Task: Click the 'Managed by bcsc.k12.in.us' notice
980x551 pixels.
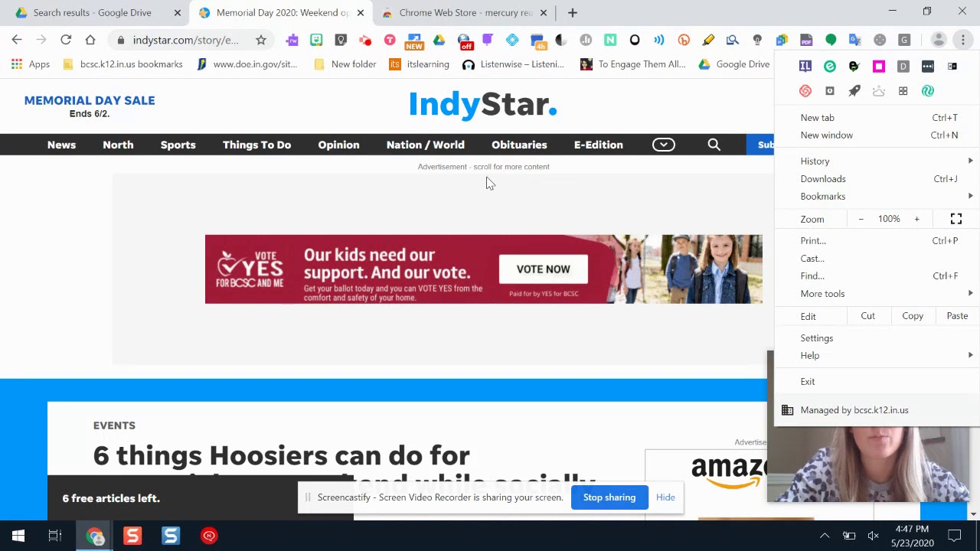Action: click(877, 410)
